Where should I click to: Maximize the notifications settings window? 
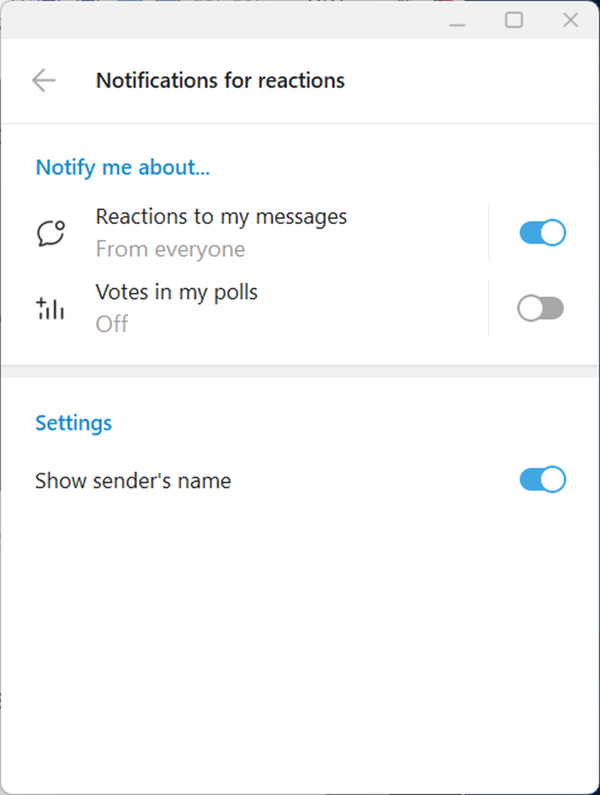pos(514,20)
